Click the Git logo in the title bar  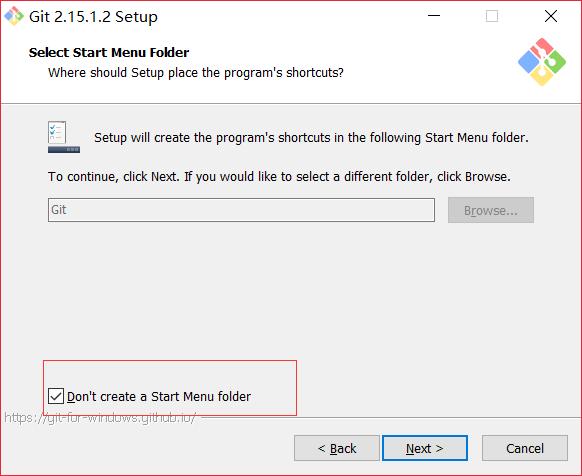[14, 16]
